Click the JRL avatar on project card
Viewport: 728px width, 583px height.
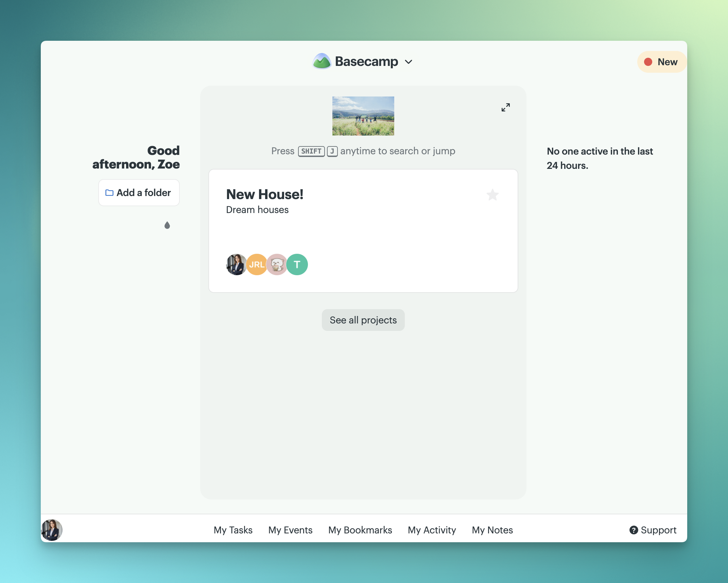[x=257, y=264]
